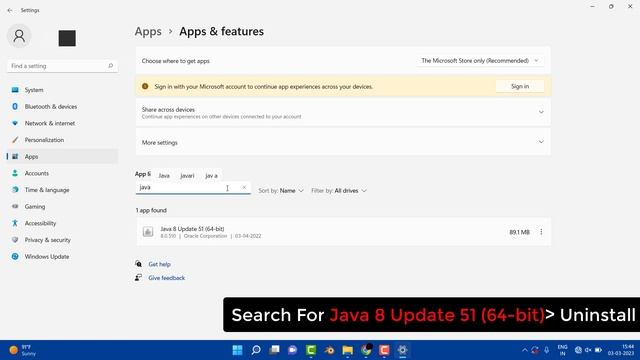Open System settings in the sidebar
Screen dimensions: 640x360
pos(62,90)
